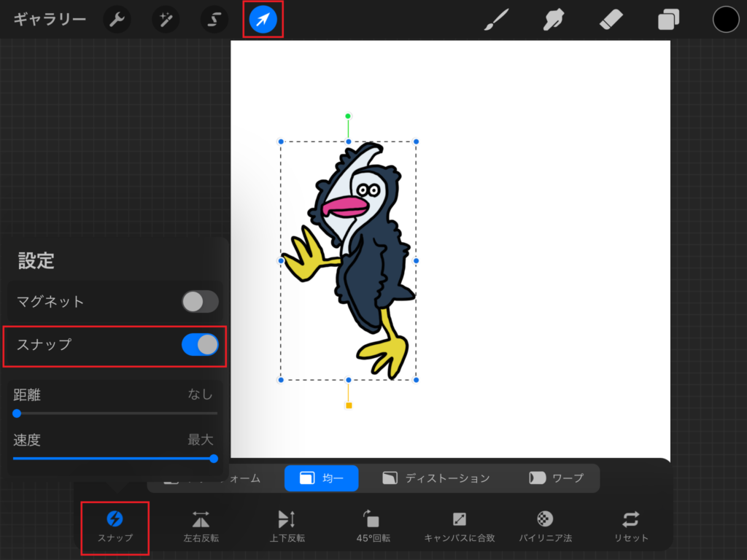747x560 pixels.
Task: Disable the スナップ toggle switch
Action: [x=200, y=344]
